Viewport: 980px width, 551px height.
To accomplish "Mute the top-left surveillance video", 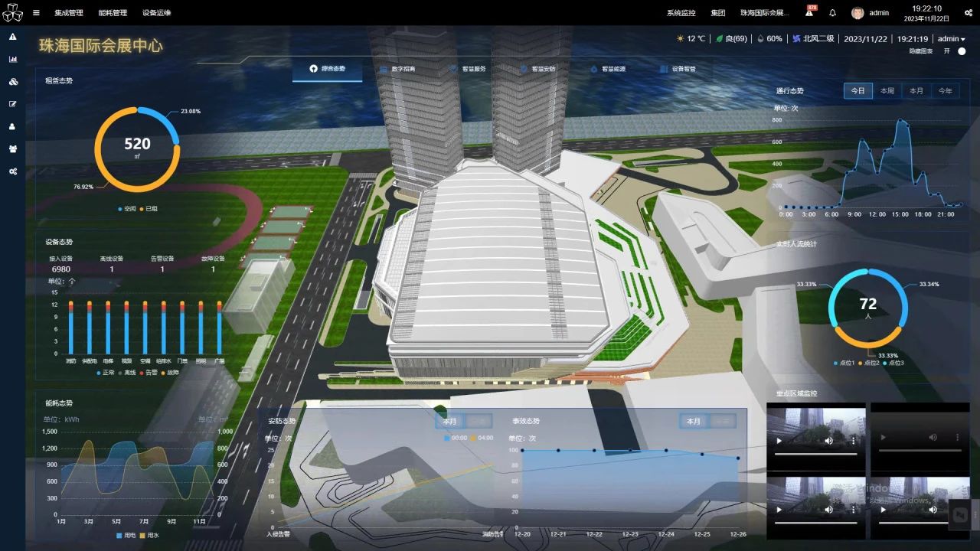I will coord(828,441).
